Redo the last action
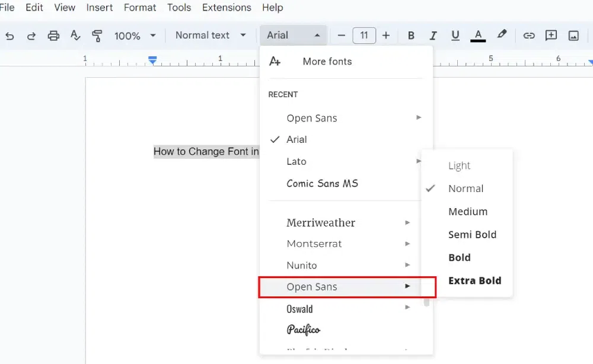Screen dimensions: 593x364 (x=31, y=36)
